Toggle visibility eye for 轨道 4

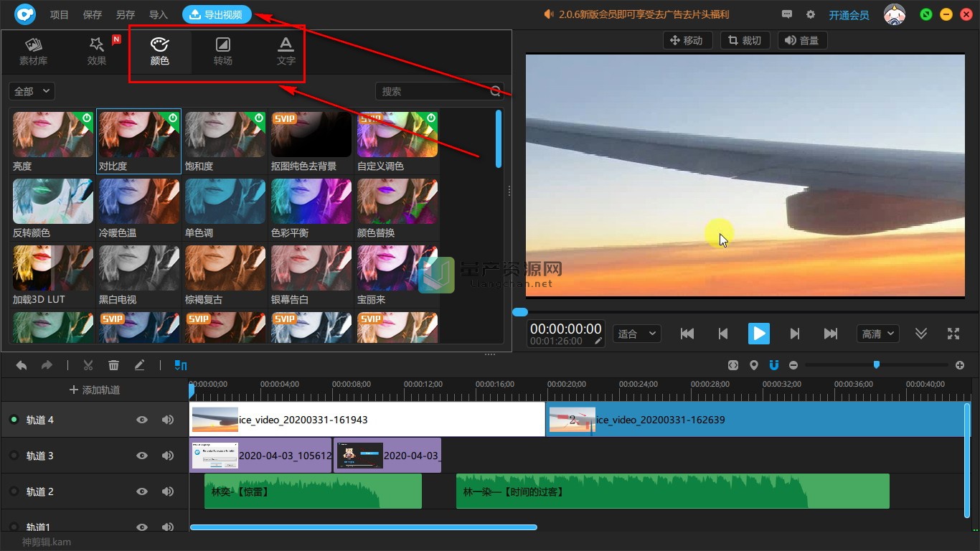point(142,420)
